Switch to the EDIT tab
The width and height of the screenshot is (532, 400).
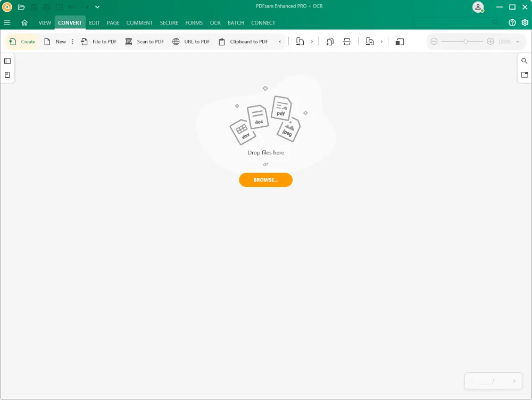(x=94, y=23)
